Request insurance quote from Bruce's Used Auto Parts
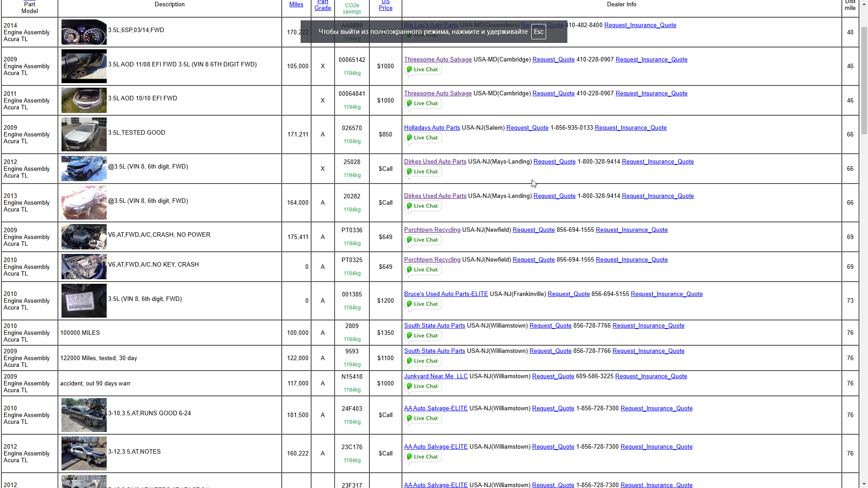This screenshot has width=868, height=488. (666, 294)
